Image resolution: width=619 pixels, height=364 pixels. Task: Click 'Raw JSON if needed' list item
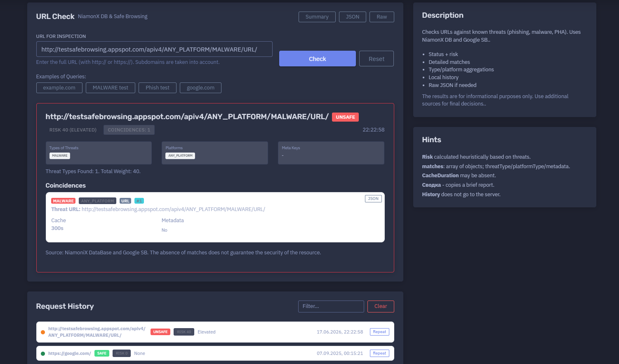[452, 85]
